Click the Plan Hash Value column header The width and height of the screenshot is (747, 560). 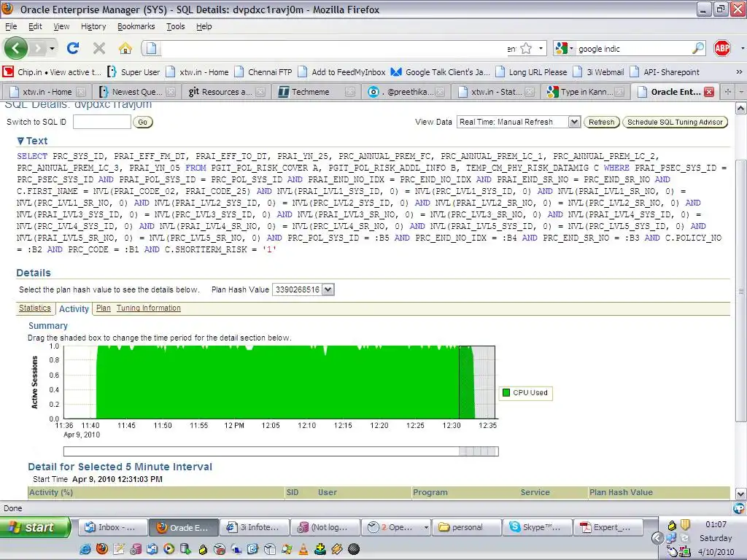621,492
